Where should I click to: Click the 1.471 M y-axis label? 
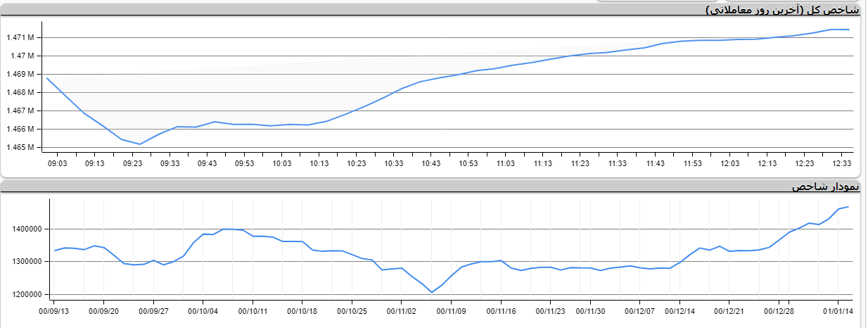pos(20,37)
